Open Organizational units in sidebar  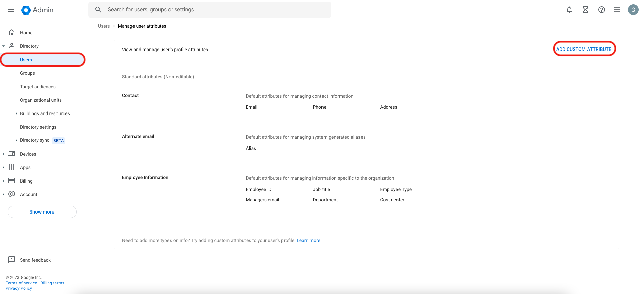(x=41, y=100)
